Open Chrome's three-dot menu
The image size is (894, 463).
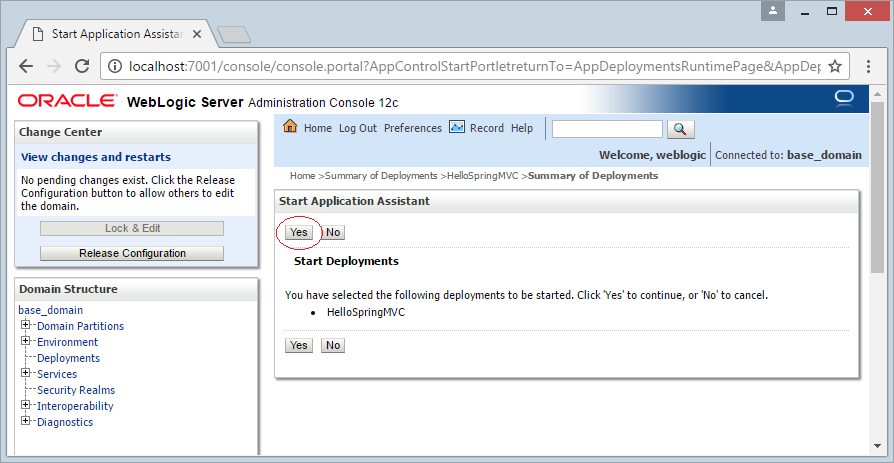coord(868,67)
